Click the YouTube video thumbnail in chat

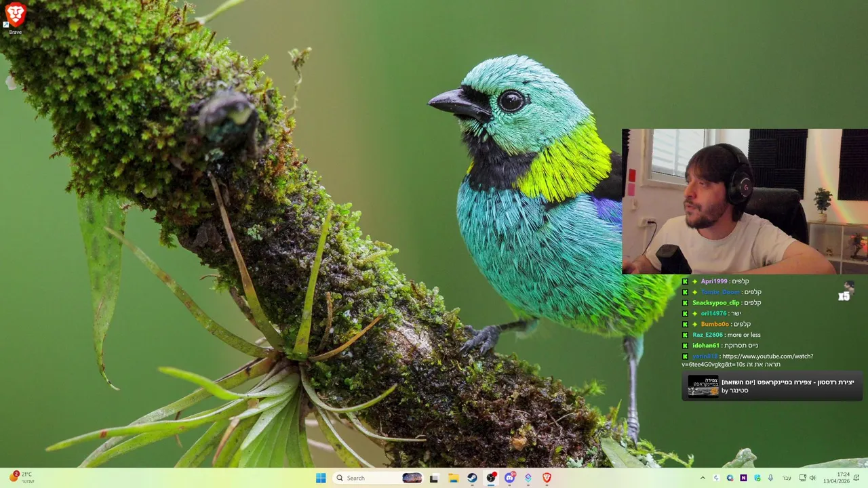(703, 386)
